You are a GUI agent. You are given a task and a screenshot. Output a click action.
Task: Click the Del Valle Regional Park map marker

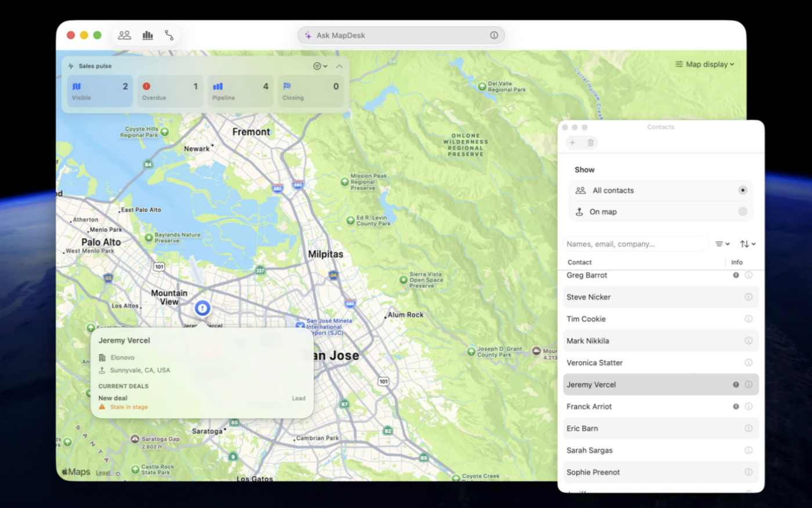click(x=482, y=87)
